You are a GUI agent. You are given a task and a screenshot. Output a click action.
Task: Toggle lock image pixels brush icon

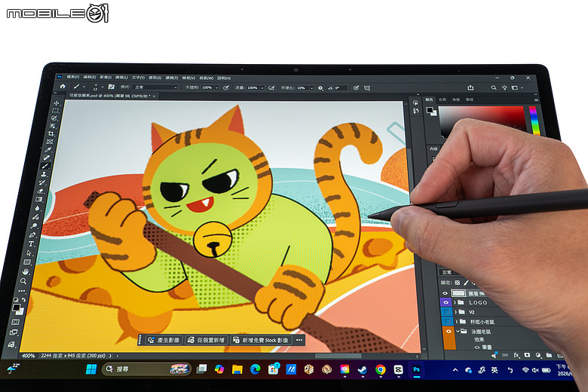[466, 283]
